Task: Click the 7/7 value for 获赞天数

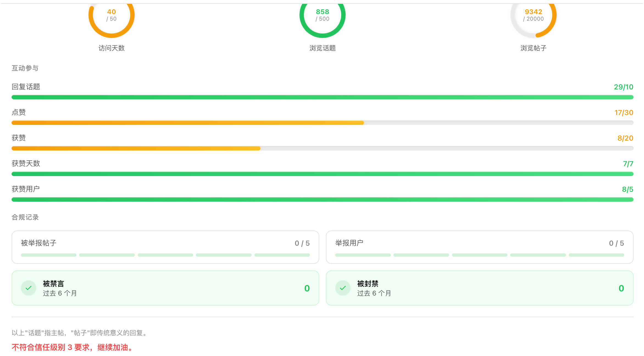Action: 628,164
